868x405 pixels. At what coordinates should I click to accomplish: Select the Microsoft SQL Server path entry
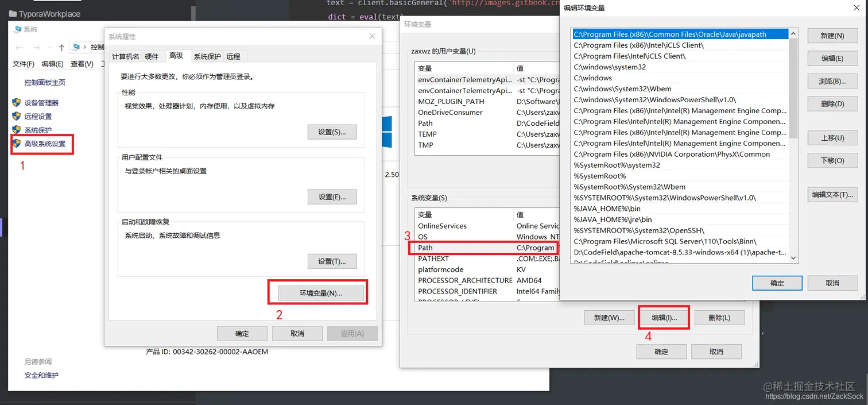tap(681, 241)
